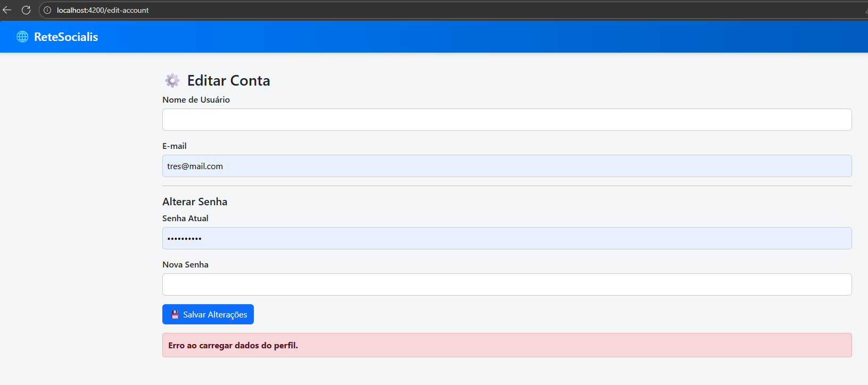The height and width of the screenshot is (385, 868).
Task: Click the Nome de Usuário label
Action: pos(196,100)
